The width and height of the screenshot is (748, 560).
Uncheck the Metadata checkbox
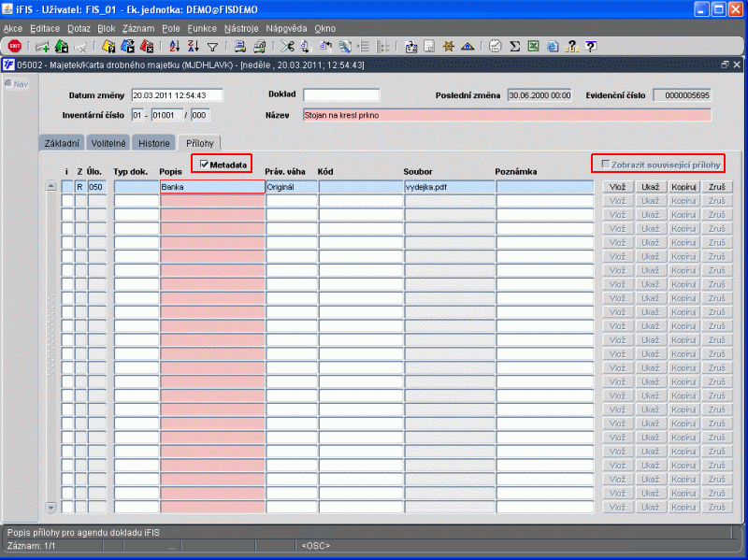(x=204, y=165)
